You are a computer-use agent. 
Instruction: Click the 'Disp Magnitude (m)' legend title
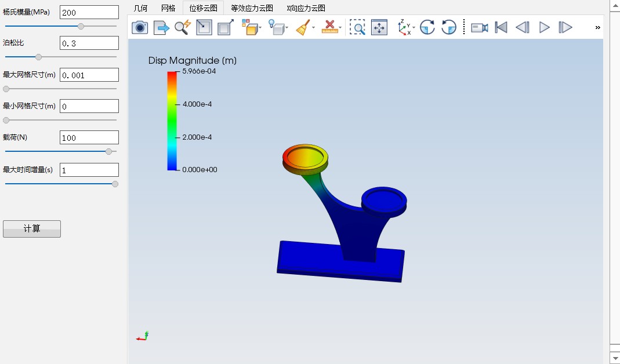192,60
